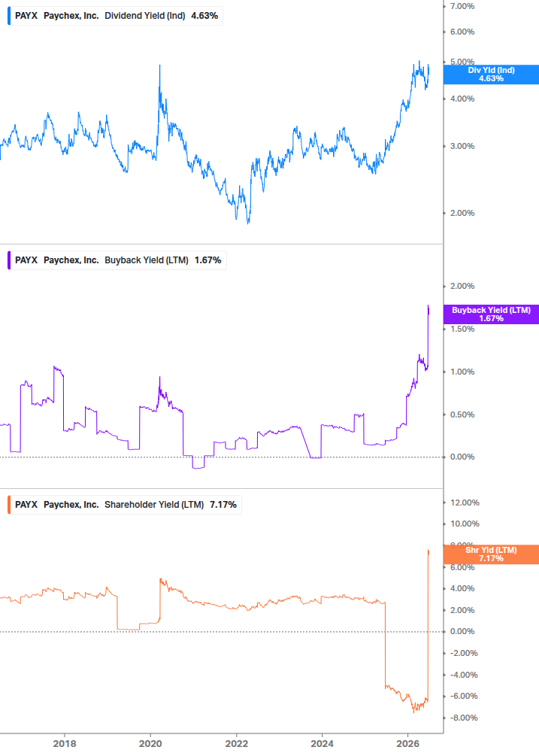This screenshot has width=539, height=756.
Task: Click the 7.17% value in Shareholder Yield legend
Action: point(223,505)
